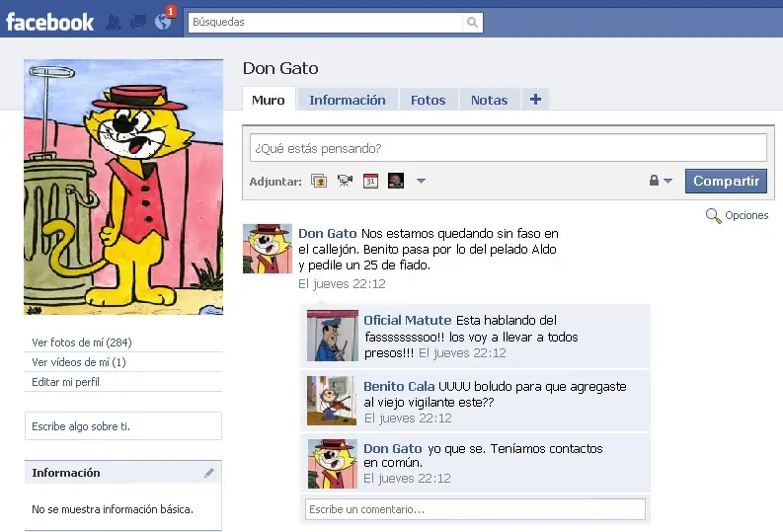
Task: Attach an event using calendar icon
Action: (x=370, y=181)
